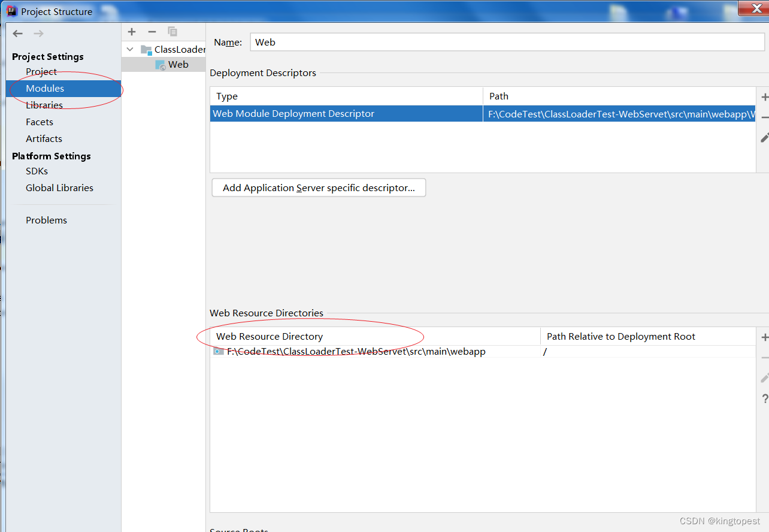Remove selected module with minus icon
This screenshot has width=769, height=532.
click(152, 32)
